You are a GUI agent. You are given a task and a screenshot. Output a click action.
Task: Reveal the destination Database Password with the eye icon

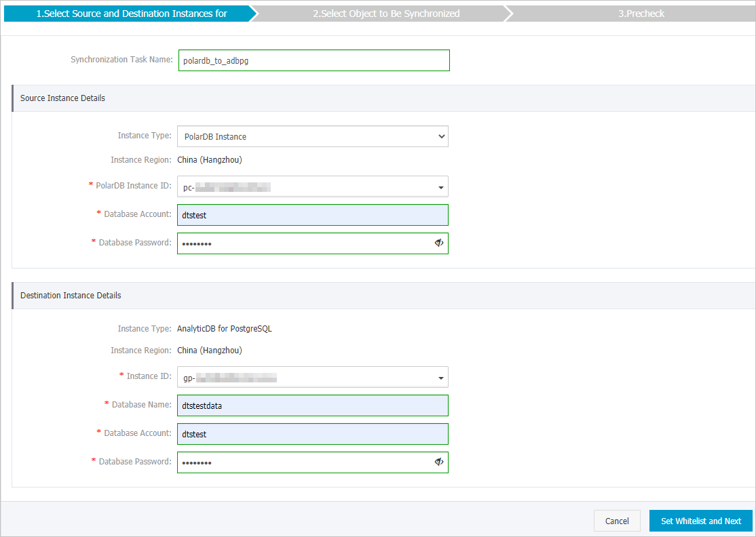pos(438,461)
